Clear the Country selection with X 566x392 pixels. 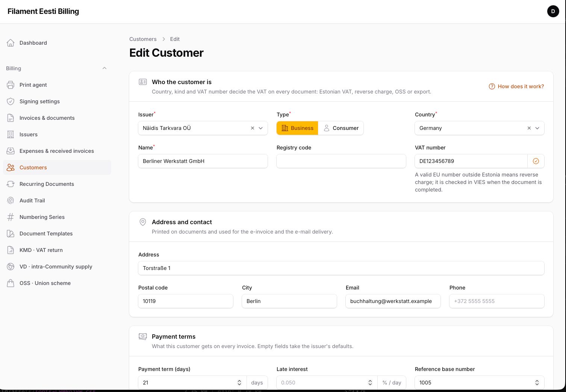529,128
